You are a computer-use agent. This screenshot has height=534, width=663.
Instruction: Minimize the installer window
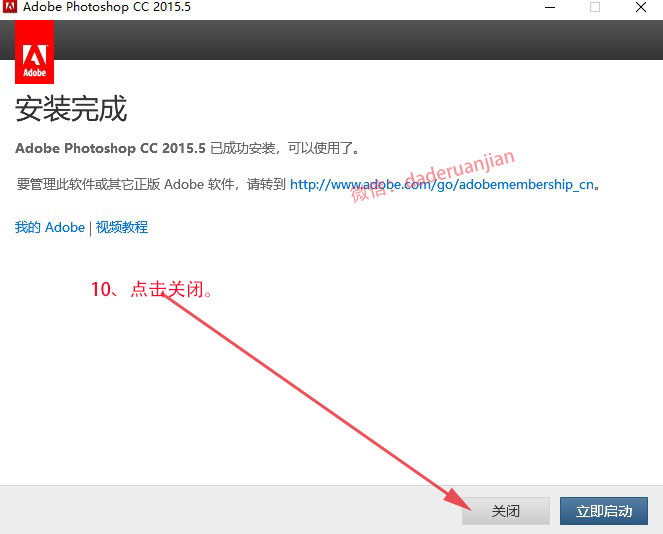[550, 8]
